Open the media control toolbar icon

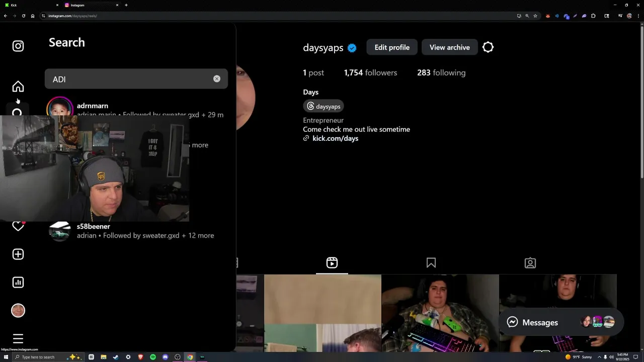[x=620, y=16]
